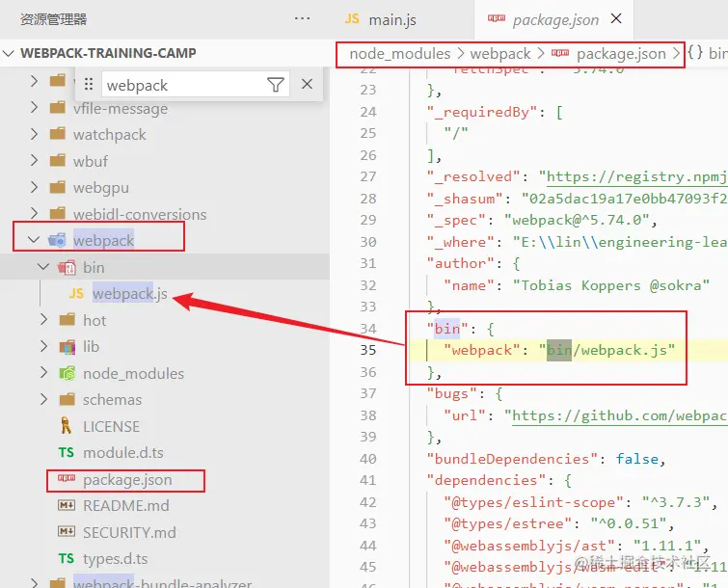The width and height of the screenshot is (728, 588).
Task: Open module.d.ts in the explorer
Action: coord(123,452)
